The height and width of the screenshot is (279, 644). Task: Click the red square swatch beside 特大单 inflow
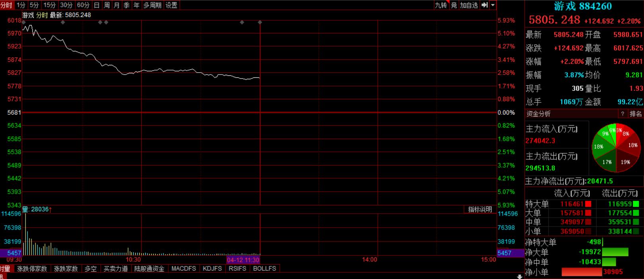[x=588, y=204]
